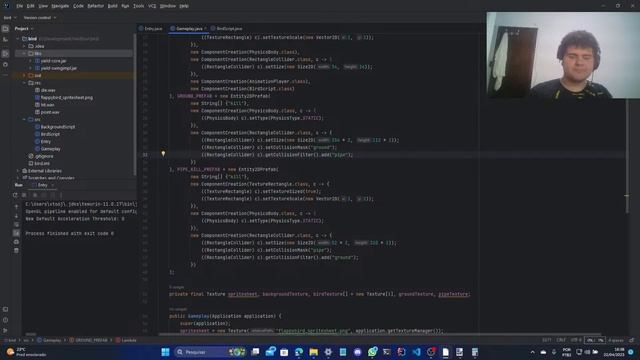Click the editor vertical scrollbar
Image resolution: width=640 pixels, height=360 pixels.
627,155
